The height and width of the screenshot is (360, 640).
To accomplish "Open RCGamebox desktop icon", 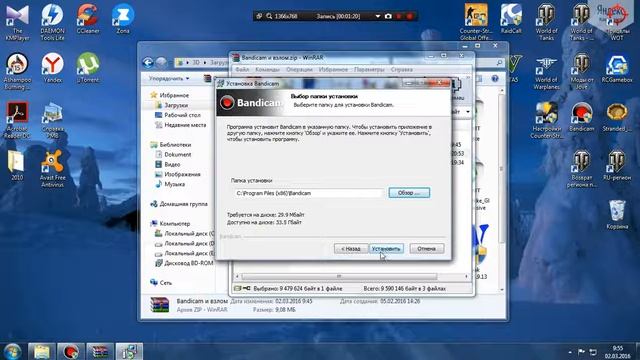I will pyautogui.click(x=617, y=69).
